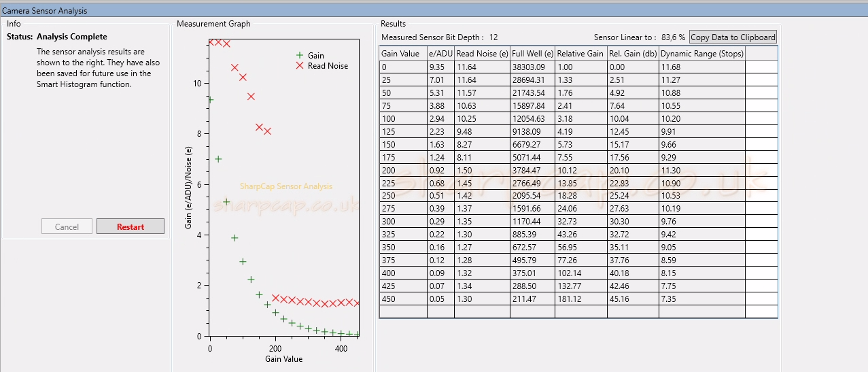Viewport: 868px width, 372px height.
Task: Select the table row for gain 450
Action: [578, 299]
